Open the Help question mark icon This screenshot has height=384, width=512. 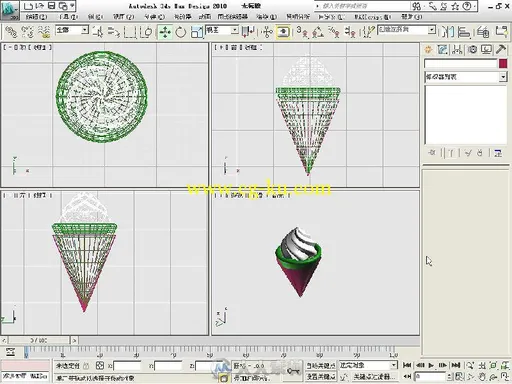pyautogui.click(x=467, y=6)
